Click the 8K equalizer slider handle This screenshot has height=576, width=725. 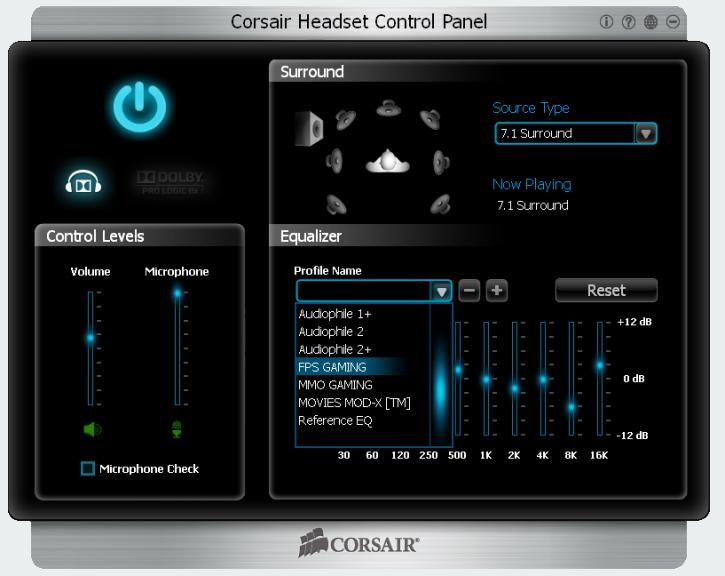click(571, 407)
